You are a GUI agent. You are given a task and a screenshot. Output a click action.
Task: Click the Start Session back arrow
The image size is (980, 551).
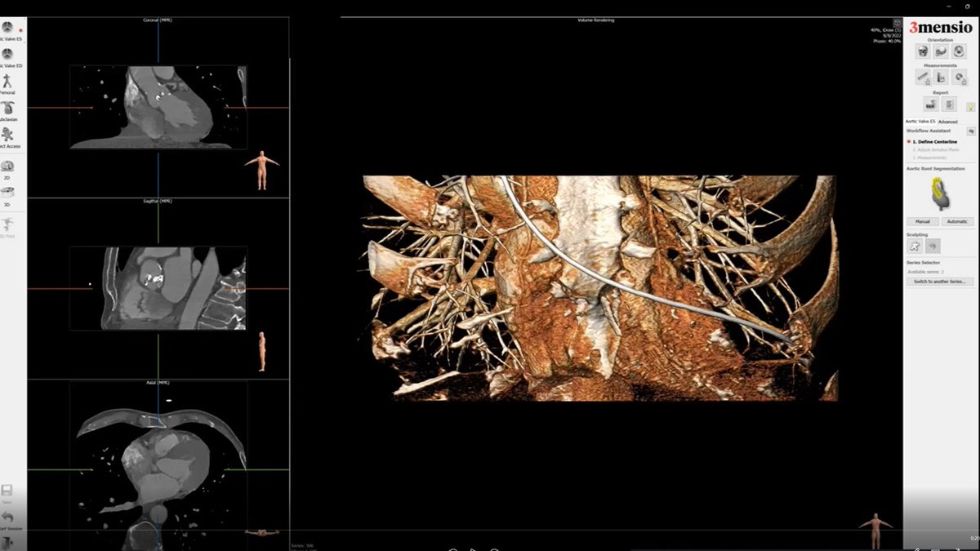(x=7, y=517)
